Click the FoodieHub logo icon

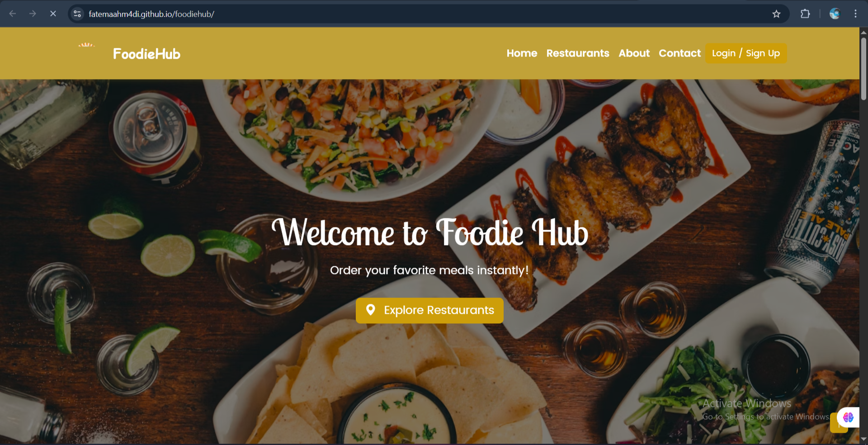pyautogui.click(x=86, y=45)
